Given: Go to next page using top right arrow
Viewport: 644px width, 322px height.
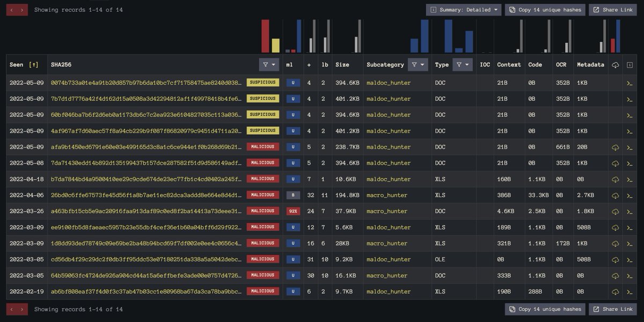Looking at the screenshot, I should pyautogui.click(x=22, y=10).
